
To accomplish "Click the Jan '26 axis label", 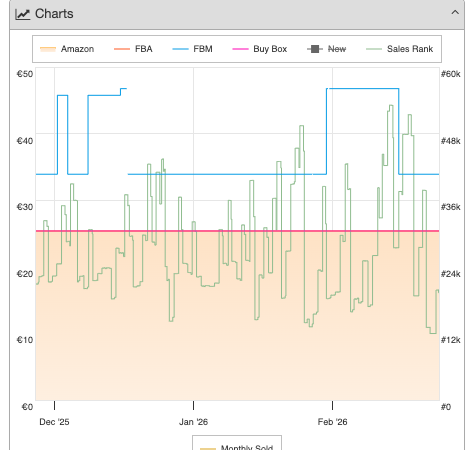I will click(x=193, y=422).
